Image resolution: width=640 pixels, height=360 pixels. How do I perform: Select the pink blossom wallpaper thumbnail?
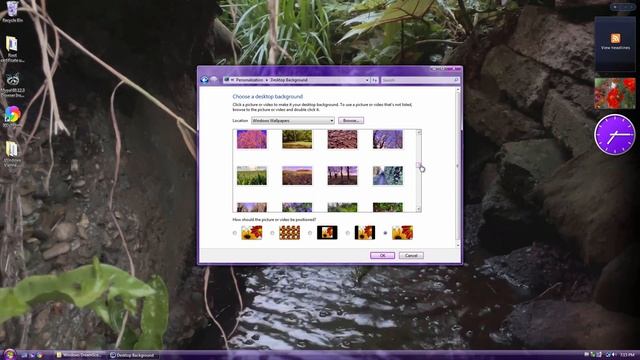[251, 139]
